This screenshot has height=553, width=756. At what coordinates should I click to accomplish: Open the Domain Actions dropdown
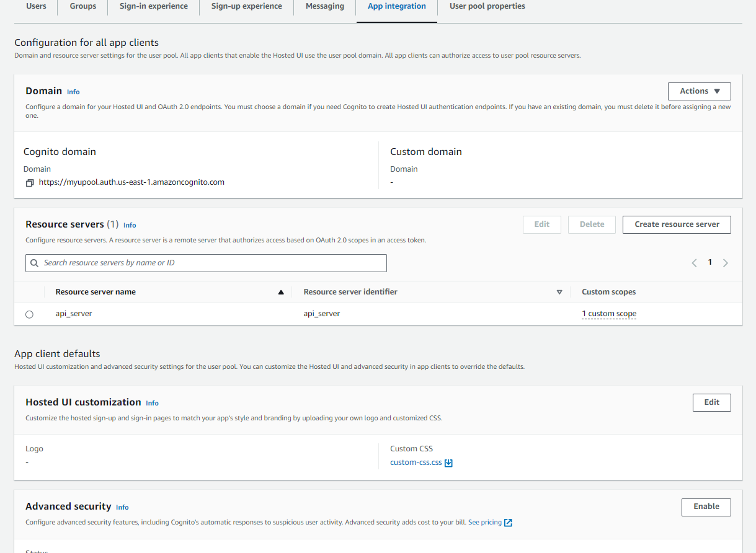699,91
